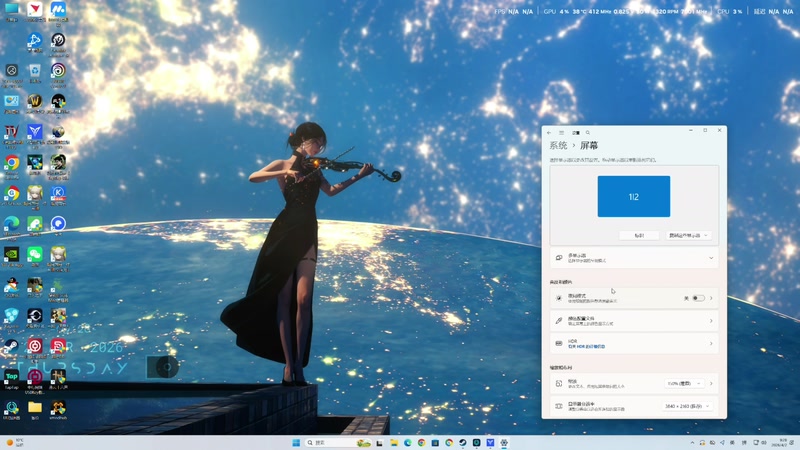This screenshot has width=800, height=450.
Task: Switch to Settings gear on the taskbar
Action: [504, 443]
